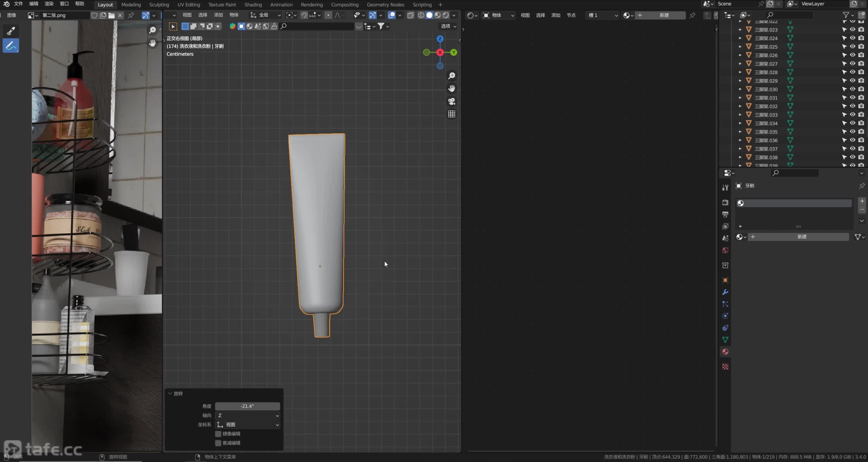
Task: Open the 轴向 Z dropdown
Action: 248,416
